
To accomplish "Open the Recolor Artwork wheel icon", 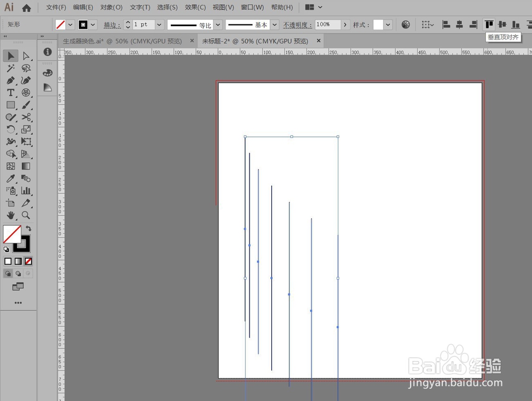I will pyautogui.click(x=405, y=24).
